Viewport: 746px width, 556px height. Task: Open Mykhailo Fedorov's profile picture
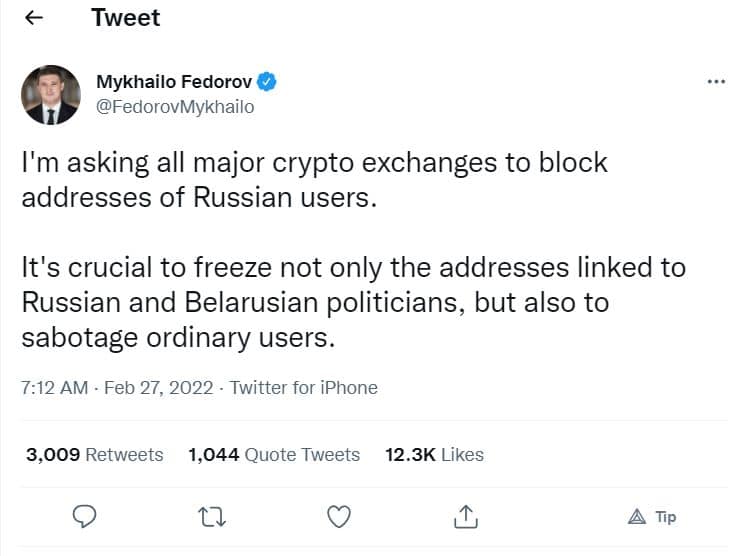coord(50,96)
